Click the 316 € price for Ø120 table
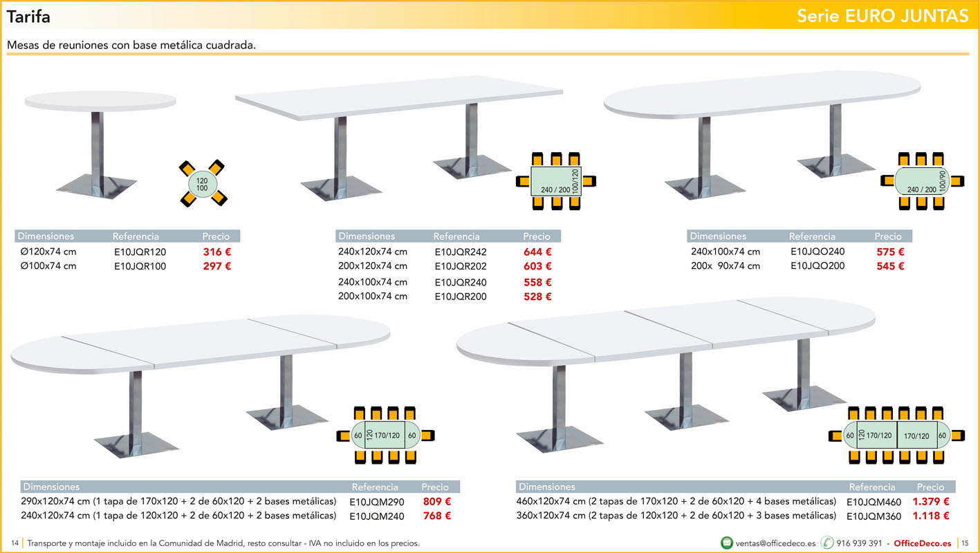980x553 pixels. click(x=217, y=252)
